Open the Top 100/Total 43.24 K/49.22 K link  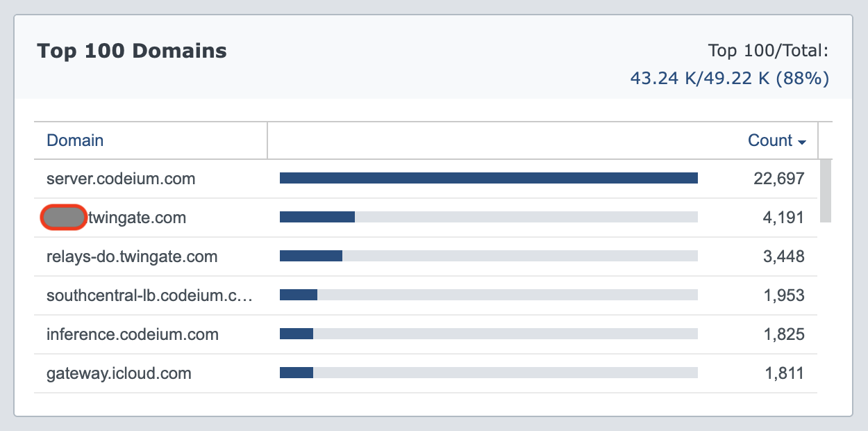tap(729, 79)
